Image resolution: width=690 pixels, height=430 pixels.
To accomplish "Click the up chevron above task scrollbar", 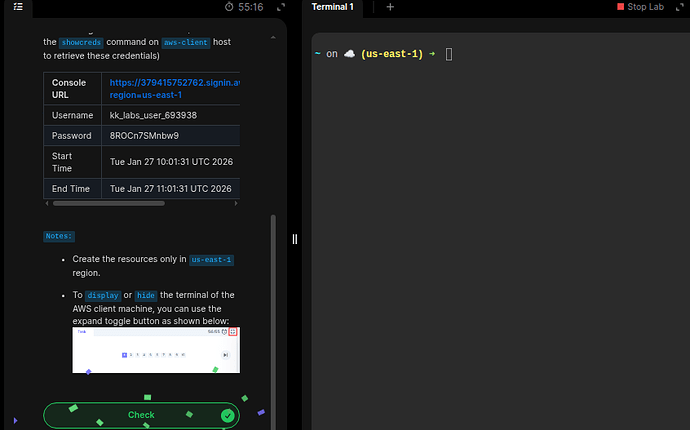I will point(273,38).
